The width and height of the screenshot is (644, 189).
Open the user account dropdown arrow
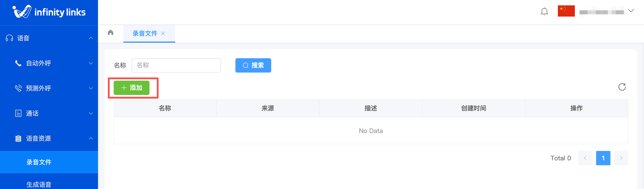pyautogui.click(x=631, y=11)
